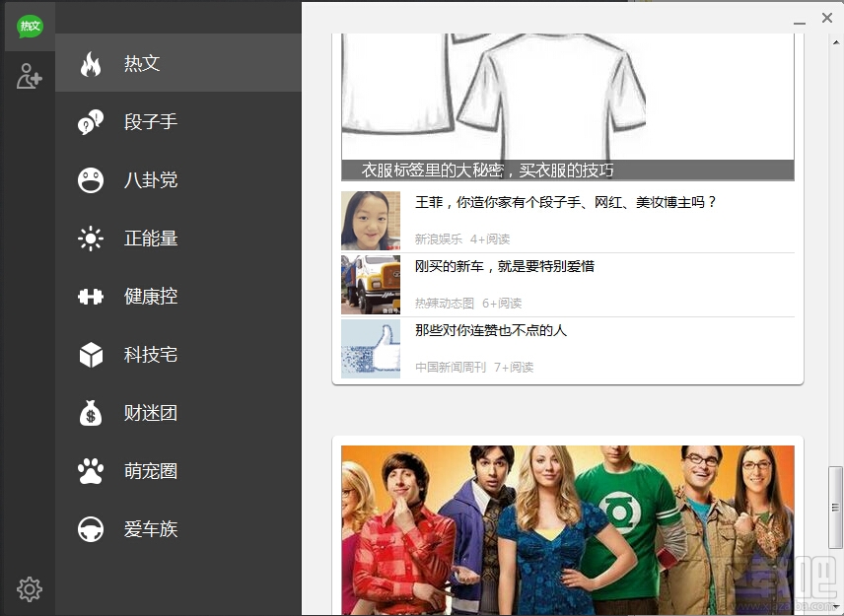Click the speech bubbles icon for 段子手
The height and width of the screenshot is (616, 844).
point(91,122)
